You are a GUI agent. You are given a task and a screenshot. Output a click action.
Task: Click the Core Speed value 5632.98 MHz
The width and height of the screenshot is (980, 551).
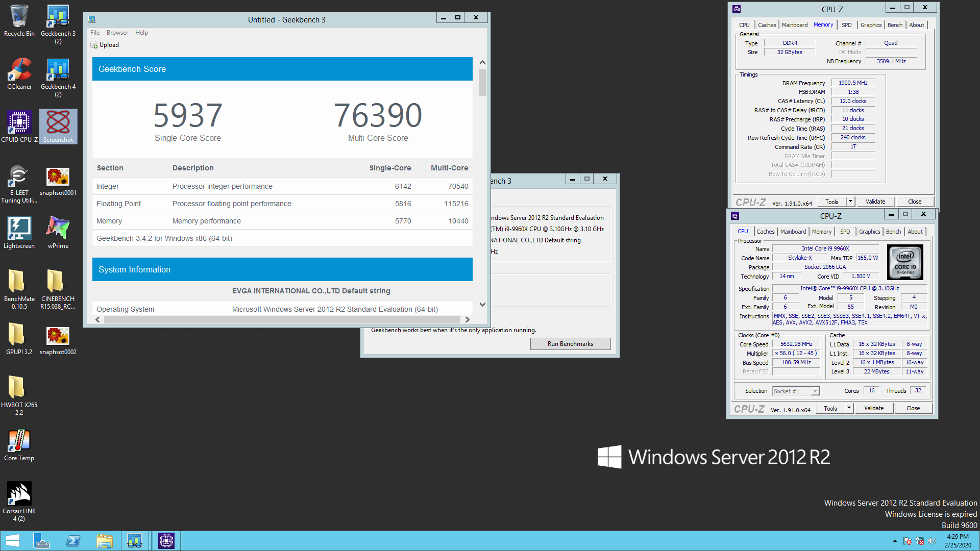796,344
